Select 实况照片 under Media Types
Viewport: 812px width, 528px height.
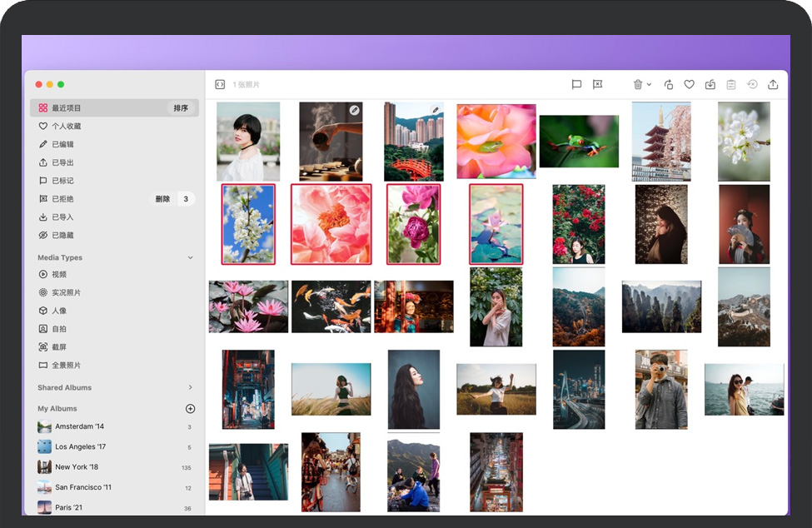[66, 293]
